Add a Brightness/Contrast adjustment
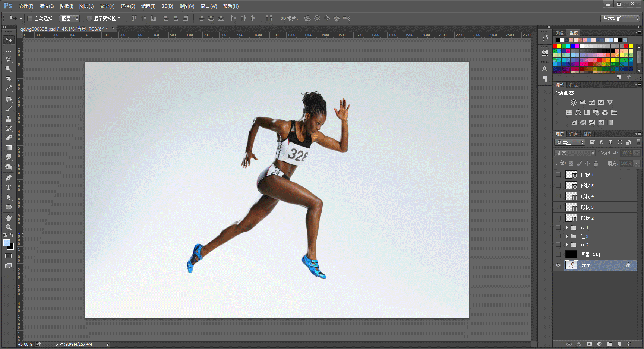This screenshot has width=644, height=349. (x=574, y=103)
